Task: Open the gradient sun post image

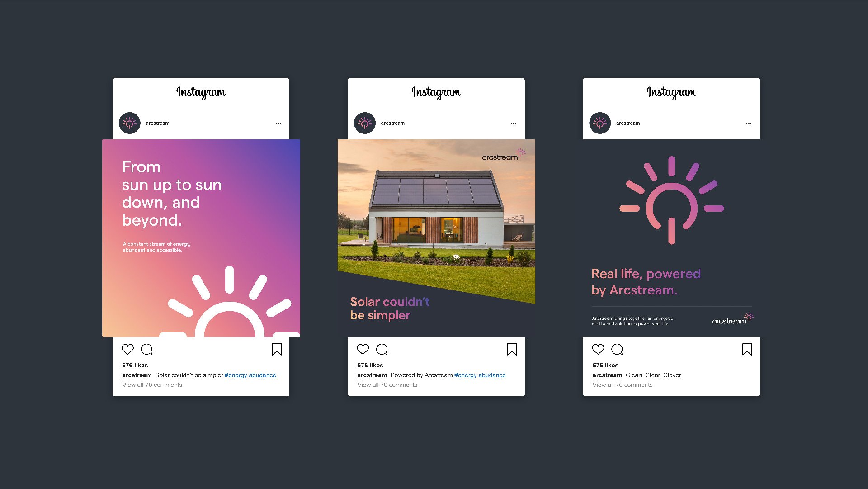Action: click(201, 238)
